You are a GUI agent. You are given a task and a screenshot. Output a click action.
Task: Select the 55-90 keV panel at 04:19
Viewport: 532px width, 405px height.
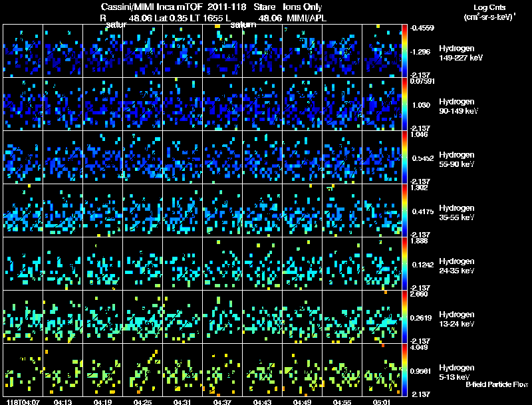pos(103,158)
